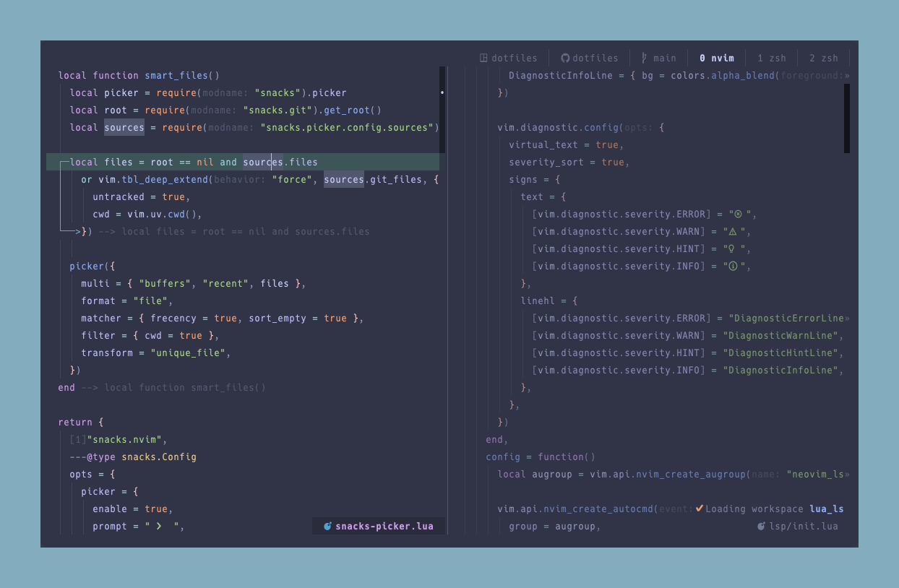This screenshot has height=588, width=899.
Task: Click the 'config = function()' line
Action: 541,457
